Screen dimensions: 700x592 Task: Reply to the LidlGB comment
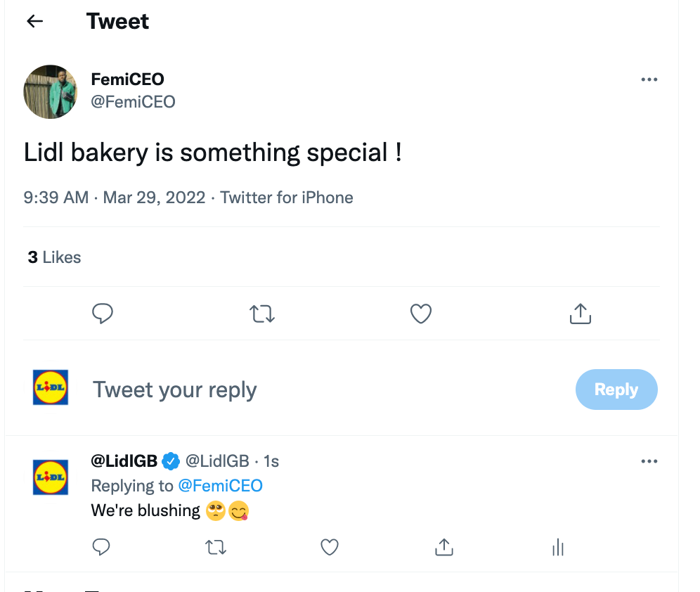(x=101, y=547)
